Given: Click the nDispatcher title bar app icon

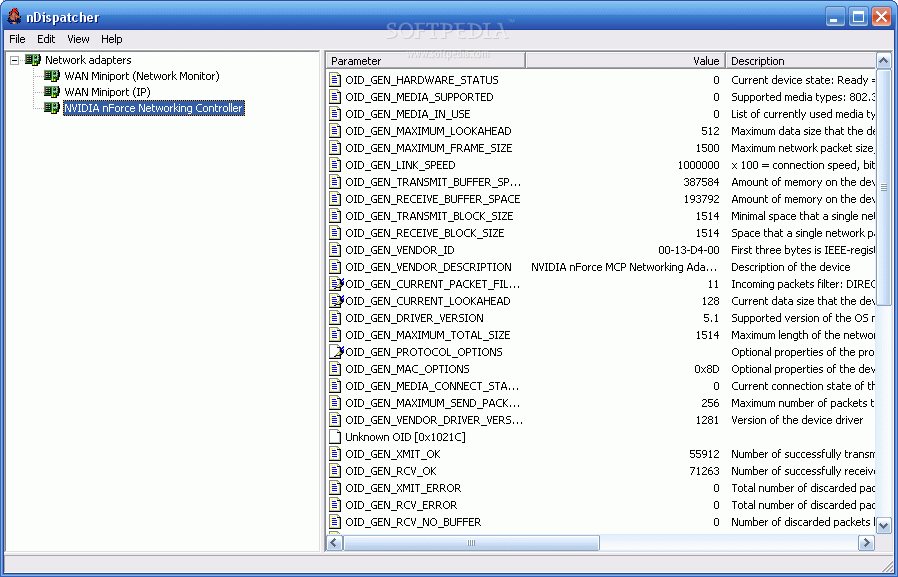Looking at the screenshot, I should pyautogui.click(x=14, y=17).
